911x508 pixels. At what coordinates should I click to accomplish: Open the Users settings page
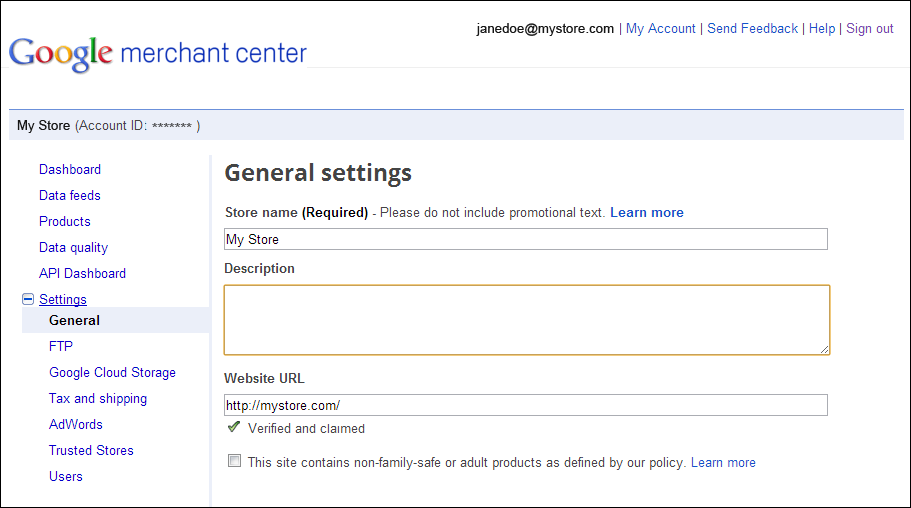click(66, 477)
